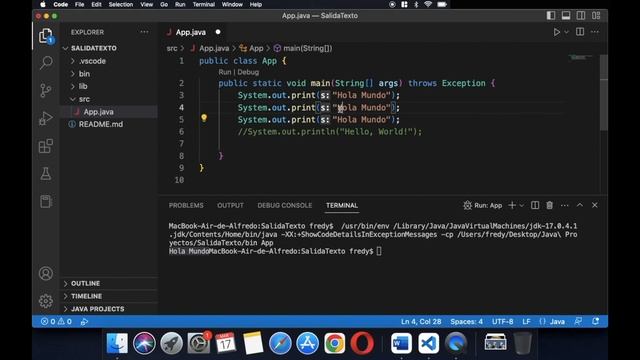This screenshot has width=640, height=360.
Task: Toggle bottom panel layout button
Action: click(x=566, y=16)
